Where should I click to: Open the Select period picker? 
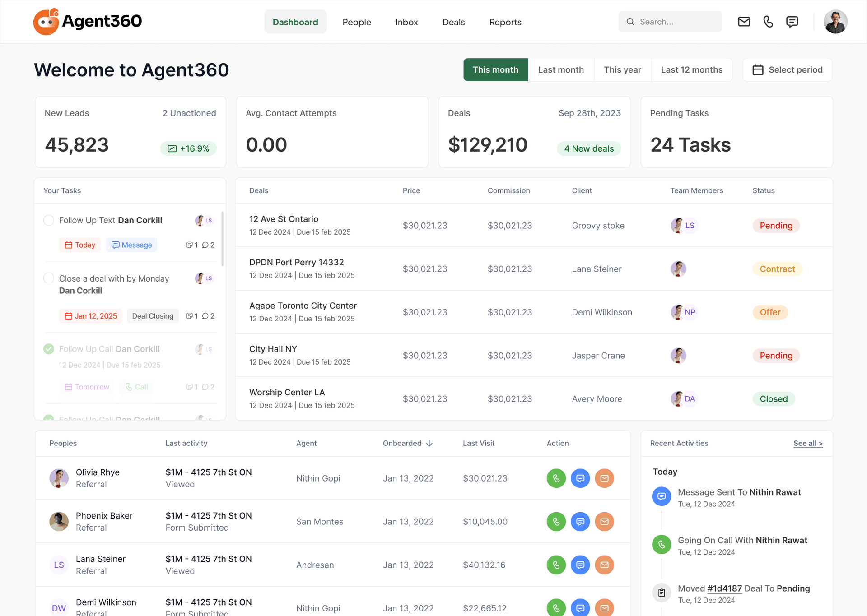[787, 69]
